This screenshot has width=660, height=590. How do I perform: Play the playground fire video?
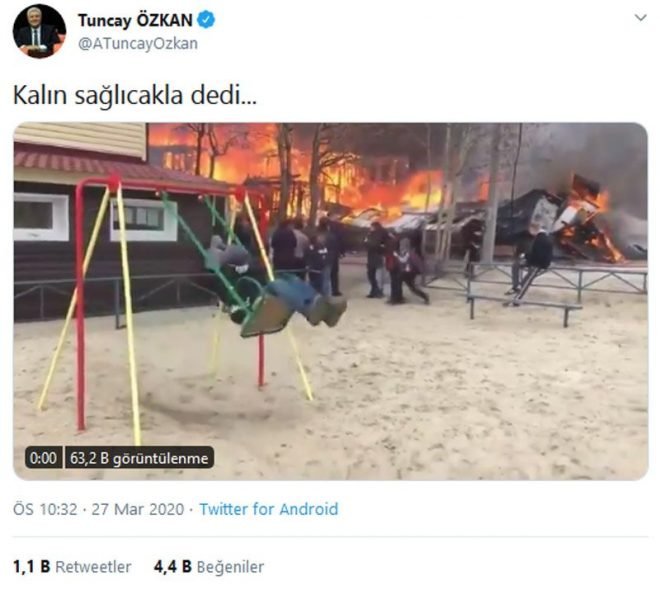click(x=330, y=301)
